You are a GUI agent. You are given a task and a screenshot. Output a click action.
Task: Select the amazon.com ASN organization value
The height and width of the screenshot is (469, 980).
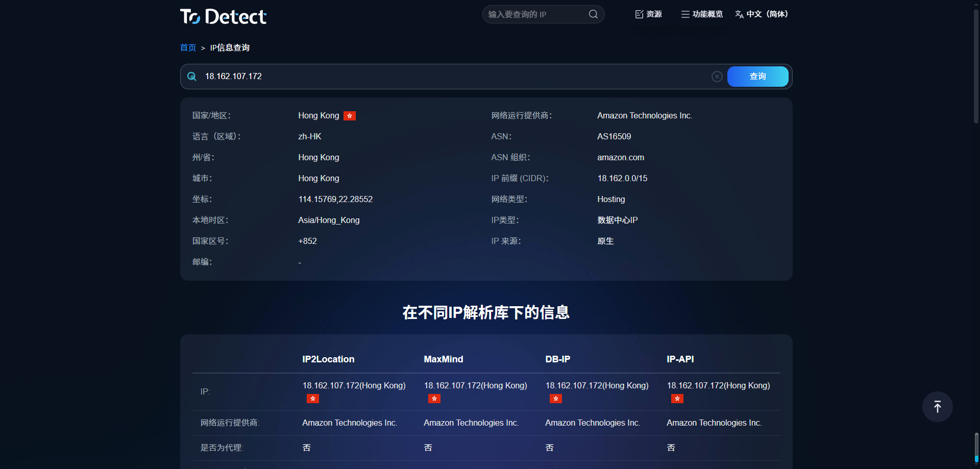point(621,157)
